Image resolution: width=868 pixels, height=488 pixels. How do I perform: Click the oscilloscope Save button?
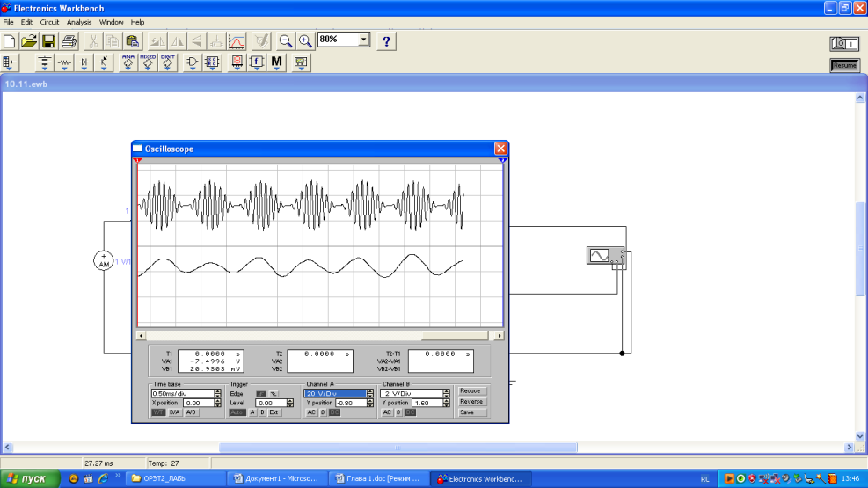pyautogui.click(x=471, y=412)
